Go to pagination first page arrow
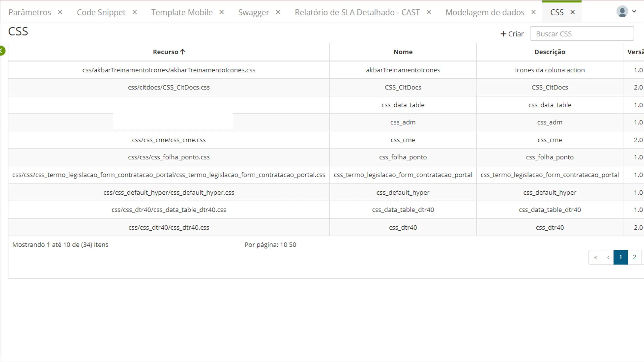 [595, 257]
